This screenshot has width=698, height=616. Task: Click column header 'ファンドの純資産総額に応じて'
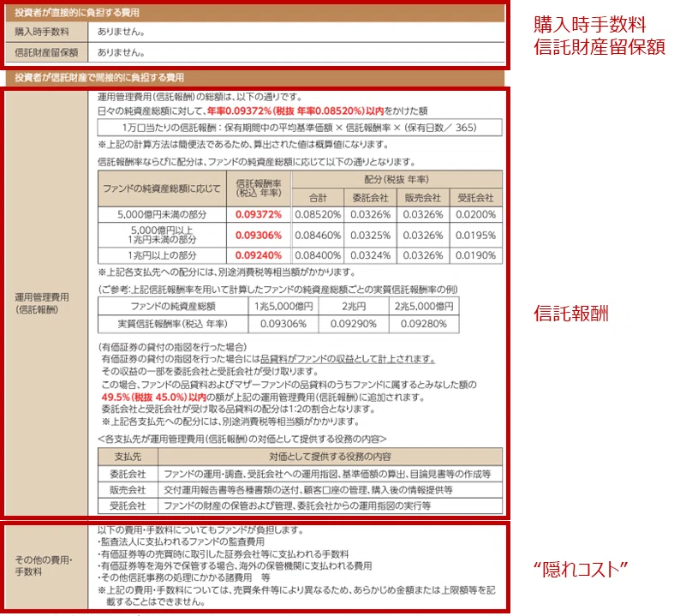pos(162,188)
